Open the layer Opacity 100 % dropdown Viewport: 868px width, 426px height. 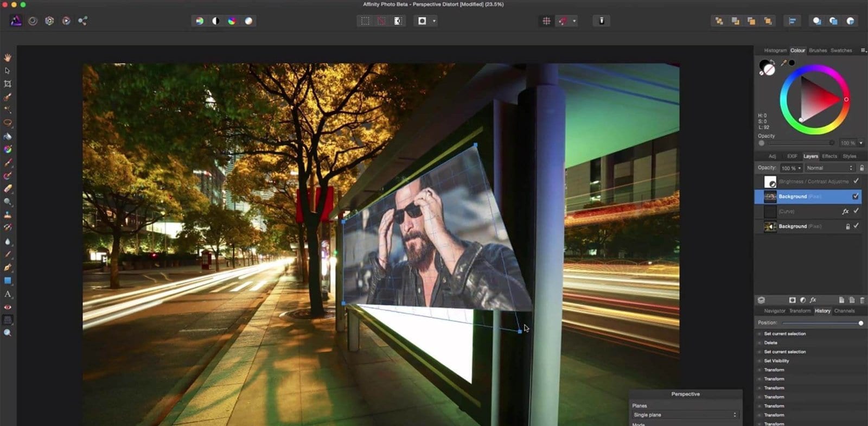(791, 168)
